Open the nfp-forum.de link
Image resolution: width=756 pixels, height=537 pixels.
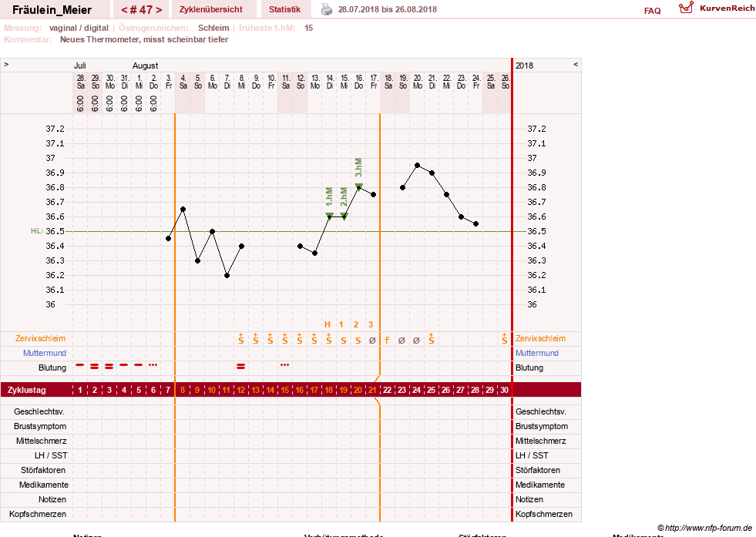[705, 528]
